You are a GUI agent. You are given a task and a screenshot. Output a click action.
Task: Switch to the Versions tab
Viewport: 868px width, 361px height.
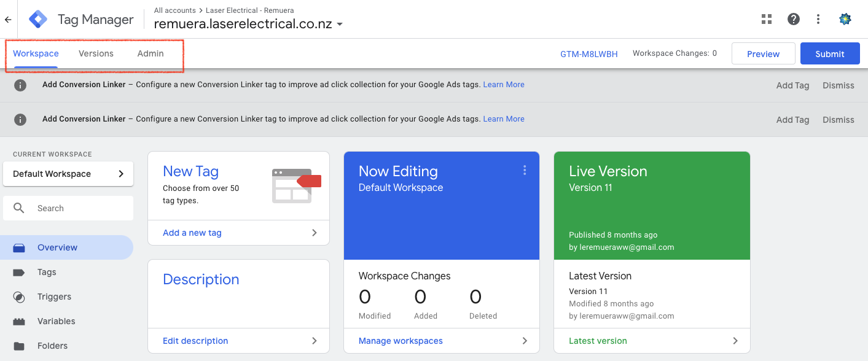(x=96, y=54)
